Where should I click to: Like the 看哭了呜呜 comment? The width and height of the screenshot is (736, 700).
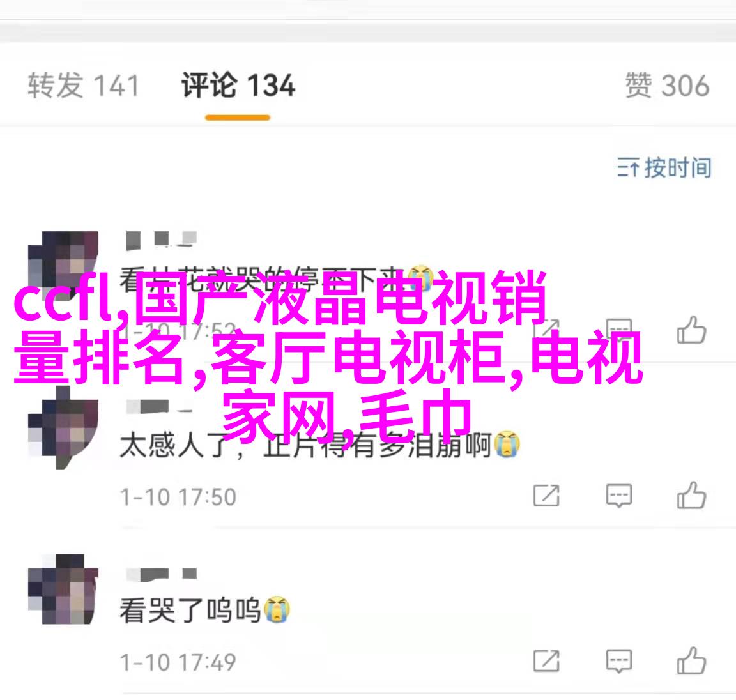(691, 660)
